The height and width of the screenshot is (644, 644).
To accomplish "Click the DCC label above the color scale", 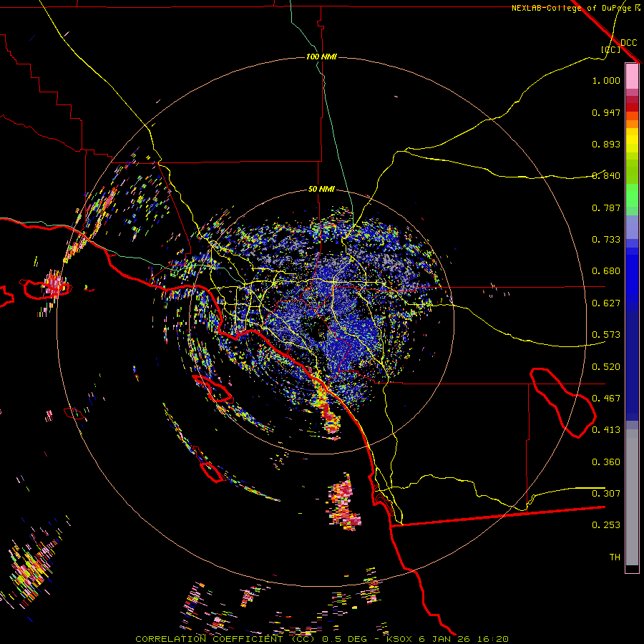I will (x=629, y=43).
